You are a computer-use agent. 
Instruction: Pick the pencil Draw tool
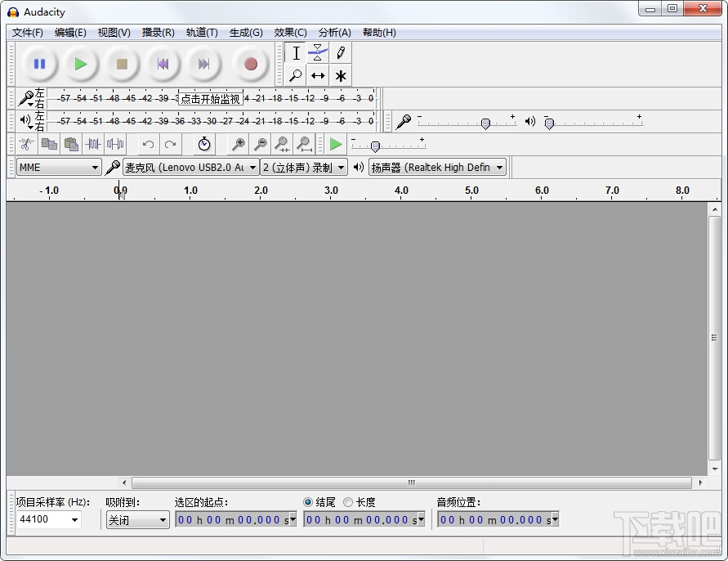pyautogui.click(x=341, y=53)
